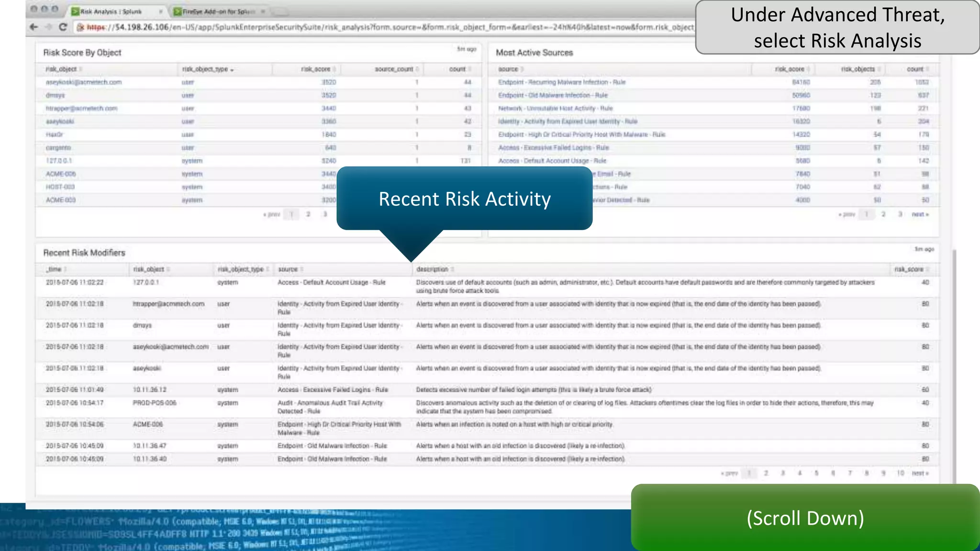Select the 10.11.36.47 modifier row
This screenshot has width=980, height=551.
[487, 446]
